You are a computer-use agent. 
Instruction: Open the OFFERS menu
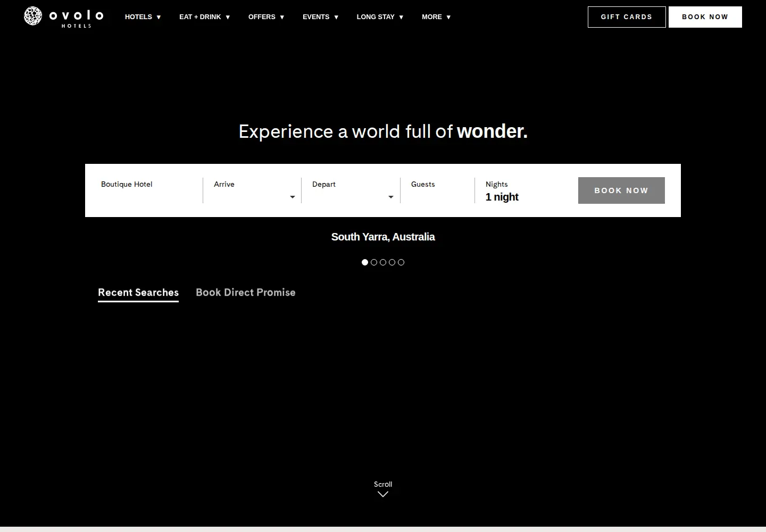[x=266, y=17]
